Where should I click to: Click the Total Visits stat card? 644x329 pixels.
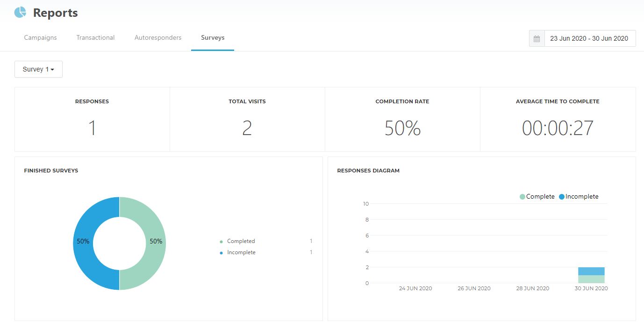[247, 119]
